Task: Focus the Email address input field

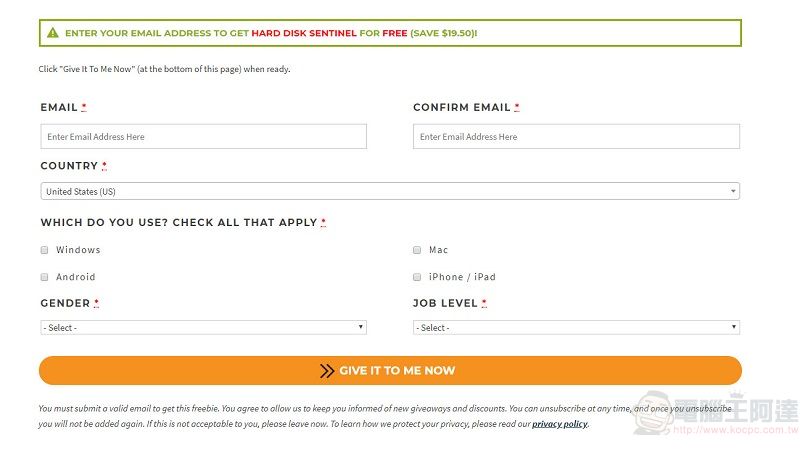Action: (204, 137)
